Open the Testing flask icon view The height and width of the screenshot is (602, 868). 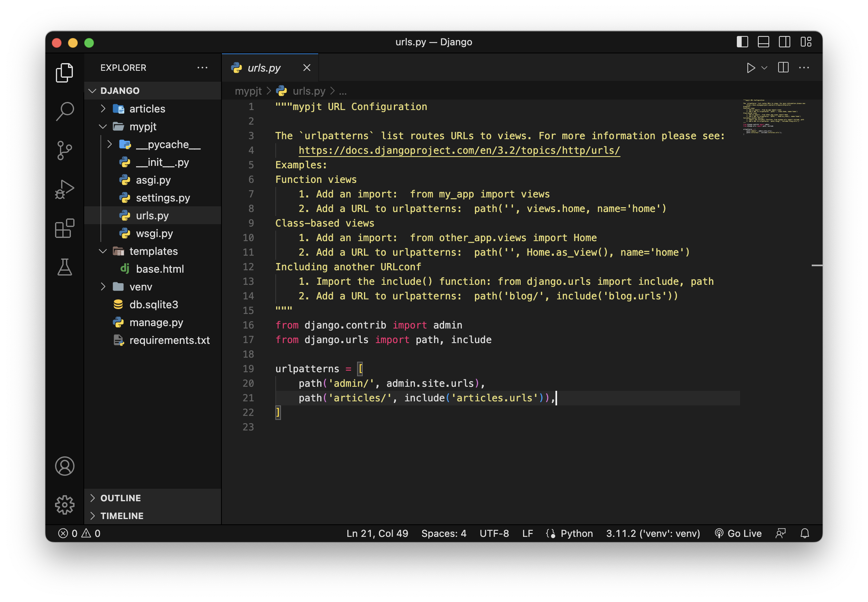[x=65, y=267]
